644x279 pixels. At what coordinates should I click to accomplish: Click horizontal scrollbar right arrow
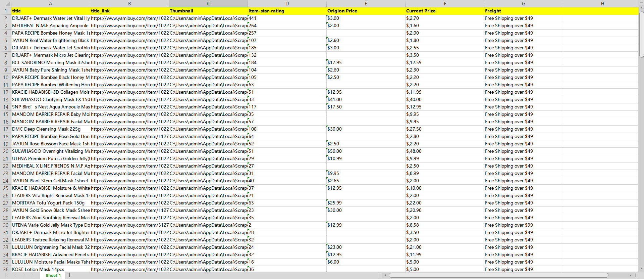631,275
